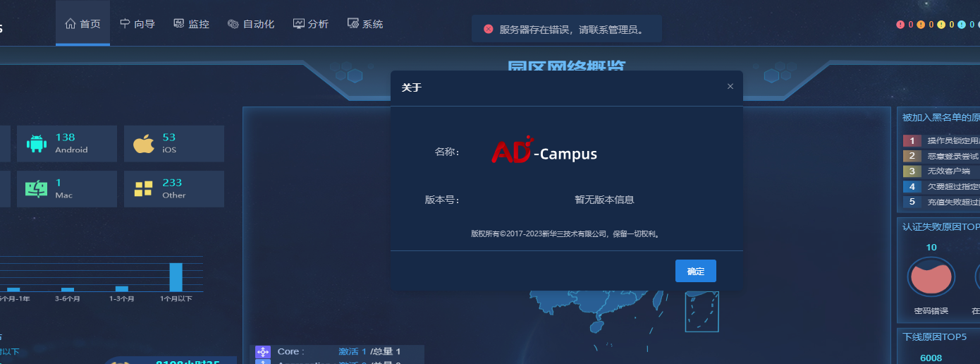Click the 暂无版本信息 version text
980x364 pixels.
click(604, 200)
